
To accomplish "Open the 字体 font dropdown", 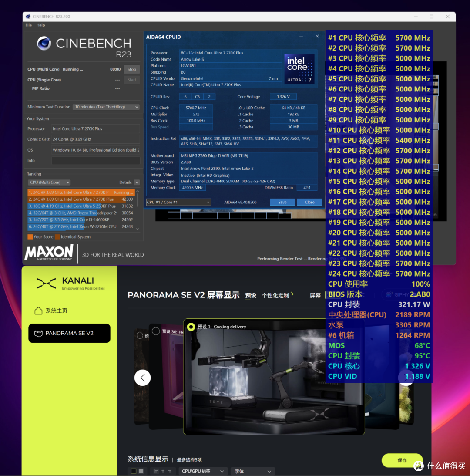I will pos(252,471).
